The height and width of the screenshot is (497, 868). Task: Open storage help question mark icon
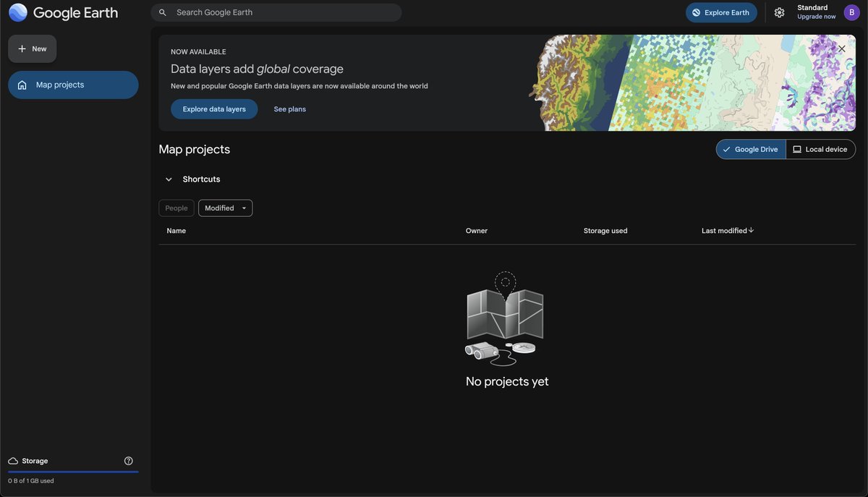[x=129, y=461]
